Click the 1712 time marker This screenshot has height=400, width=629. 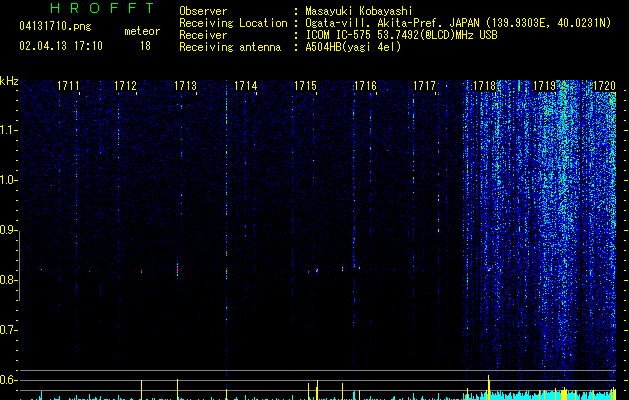tap(125, 86)
